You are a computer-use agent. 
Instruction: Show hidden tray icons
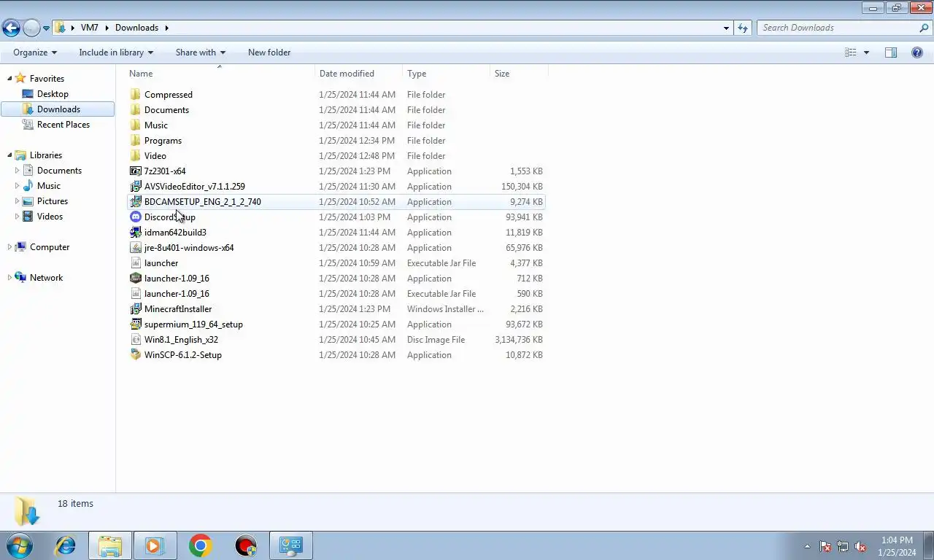(807, 546)
